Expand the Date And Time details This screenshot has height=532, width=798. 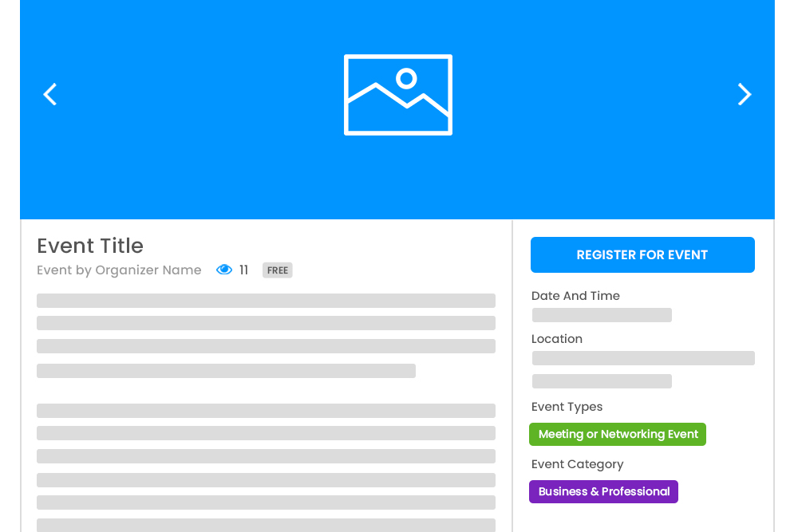575,296
